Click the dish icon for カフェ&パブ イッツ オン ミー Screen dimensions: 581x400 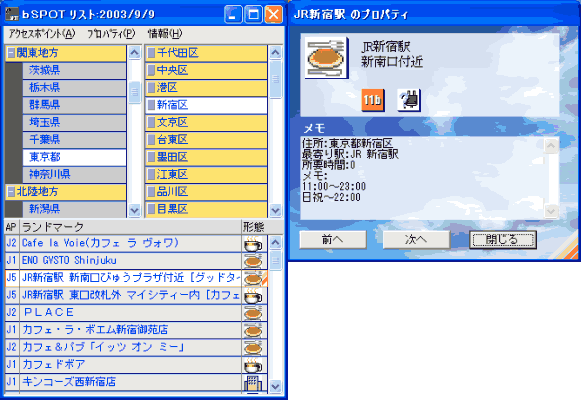click(x=253, y=347)
